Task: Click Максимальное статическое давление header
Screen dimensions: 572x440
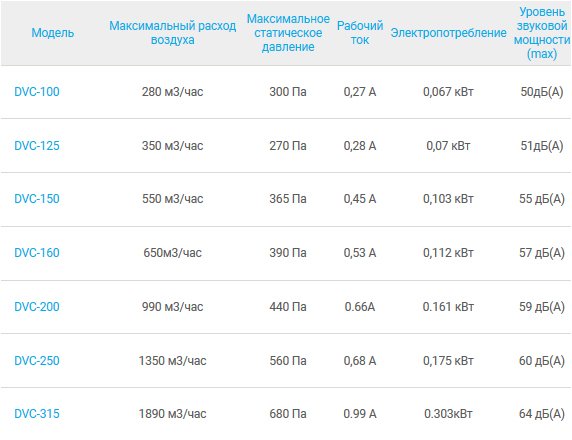Action: (x=288, y=33)
